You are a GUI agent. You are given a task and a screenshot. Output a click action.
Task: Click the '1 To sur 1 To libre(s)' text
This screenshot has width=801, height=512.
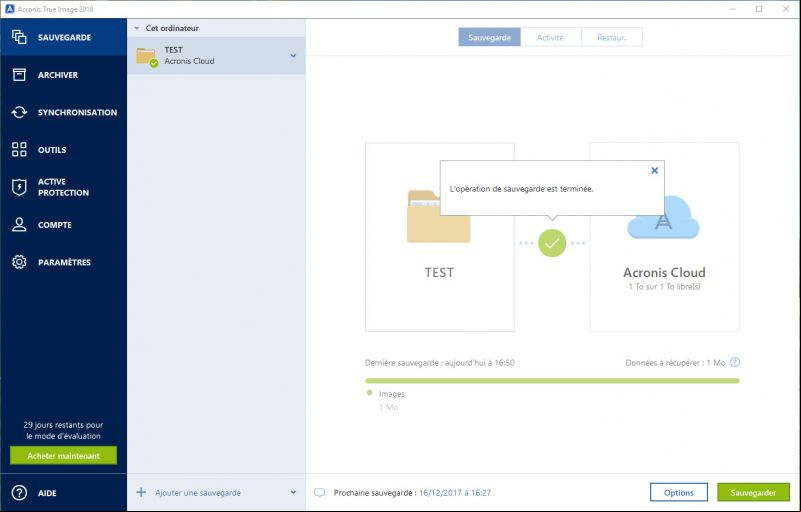point(664,287)
